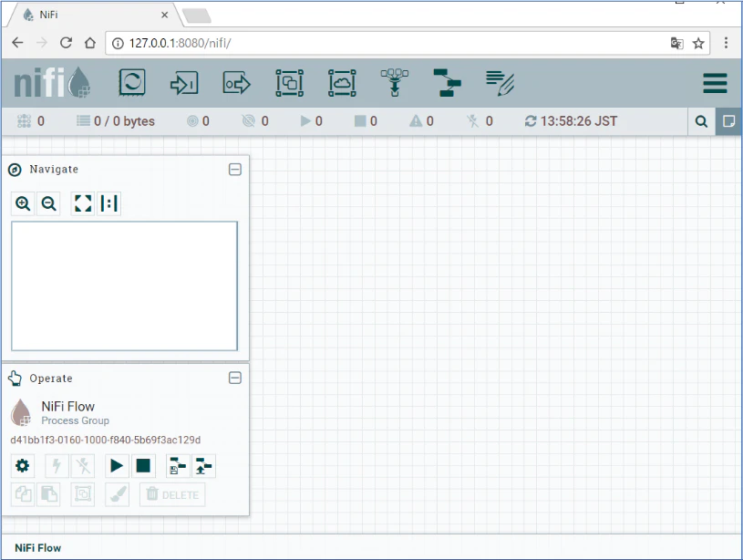
Task: Open the search magnifier in status bar
Action: coord(701,121)
